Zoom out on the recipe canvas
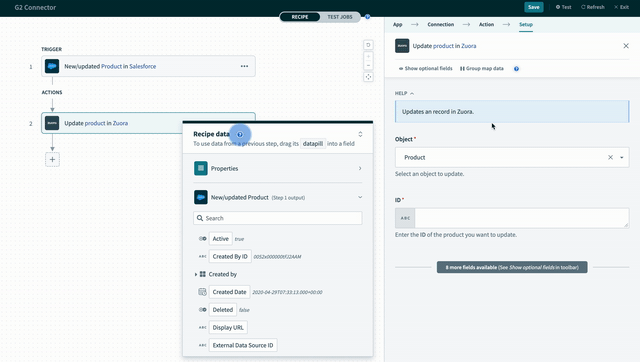Image resolution: width=640 pixels, height=362 pixels. [x=368, y=65]
